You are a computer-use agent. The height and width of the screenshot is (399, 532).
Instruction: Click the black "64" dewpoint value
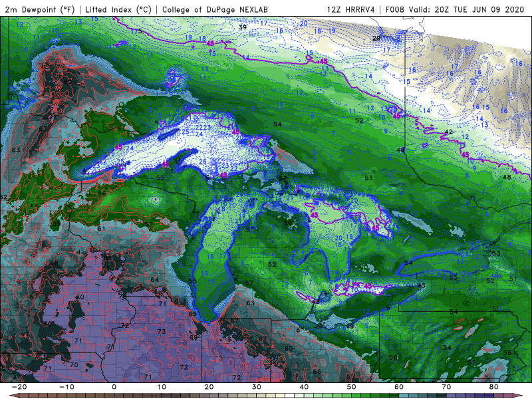point(154,280)
